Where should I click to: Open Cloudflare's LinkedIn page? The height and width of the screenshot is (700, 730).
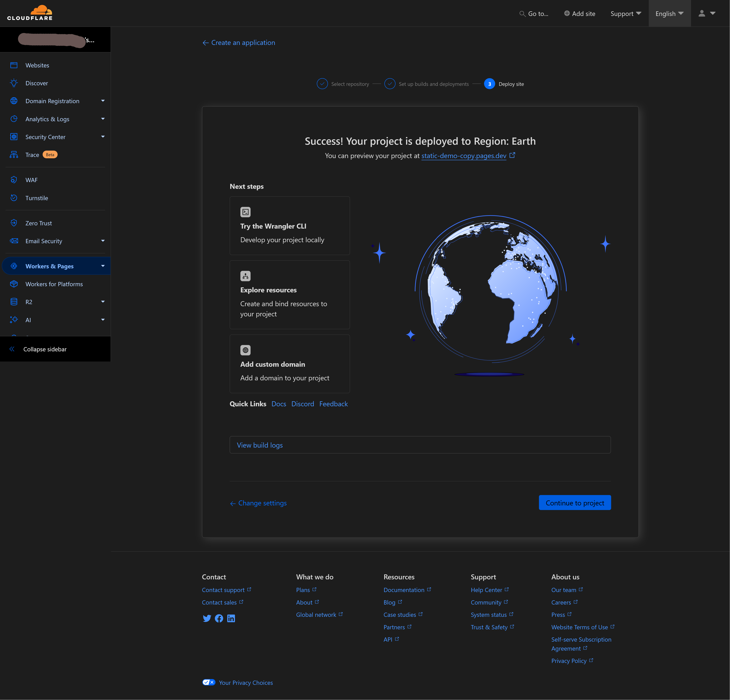(x=231, y=618)
